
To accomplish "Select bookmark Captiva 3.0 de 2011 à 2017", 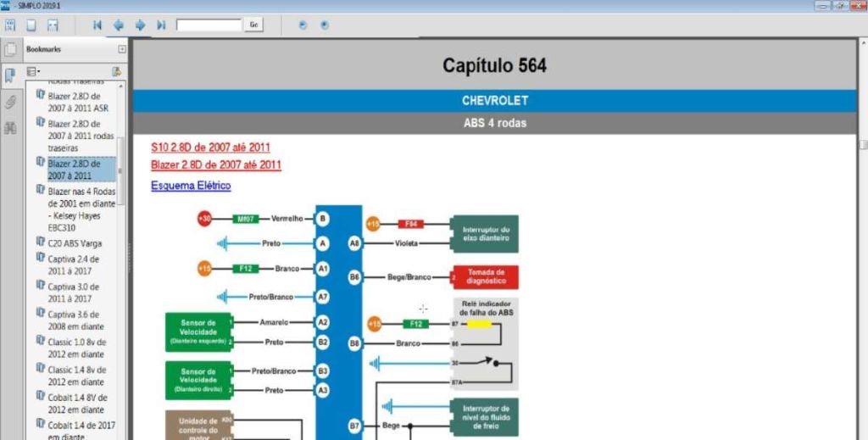I will [74, 292].
